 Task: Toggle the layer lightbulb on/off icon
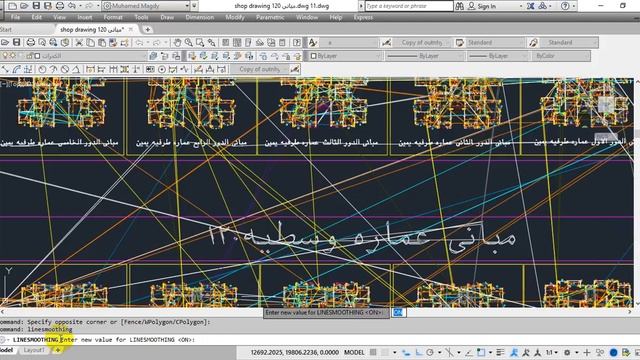pos(5,56)
